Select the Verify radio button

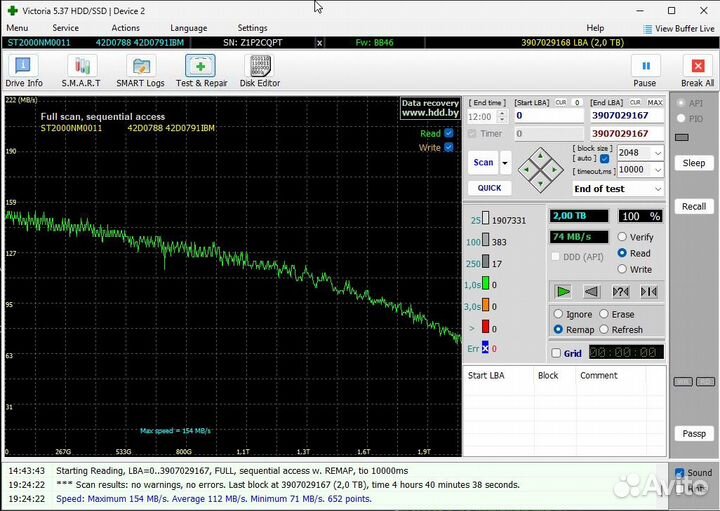(x=622, y=237)
